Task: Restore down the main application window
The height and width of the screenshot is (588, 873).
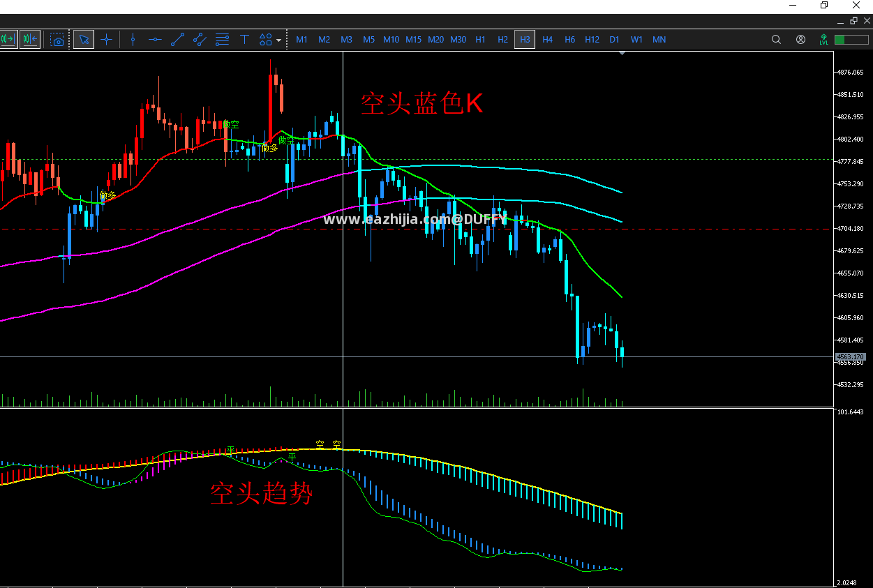Action: (x=824, y=6)
